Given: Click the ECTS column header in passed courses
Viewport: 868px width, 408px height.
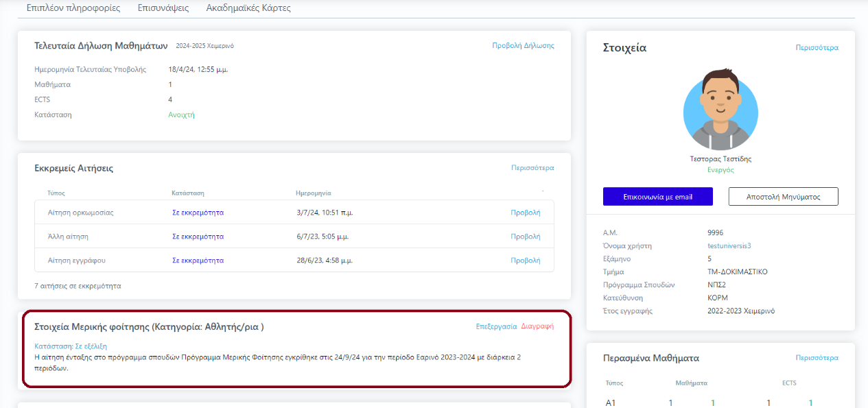Looking at the screenshot, I should [789, 383].
